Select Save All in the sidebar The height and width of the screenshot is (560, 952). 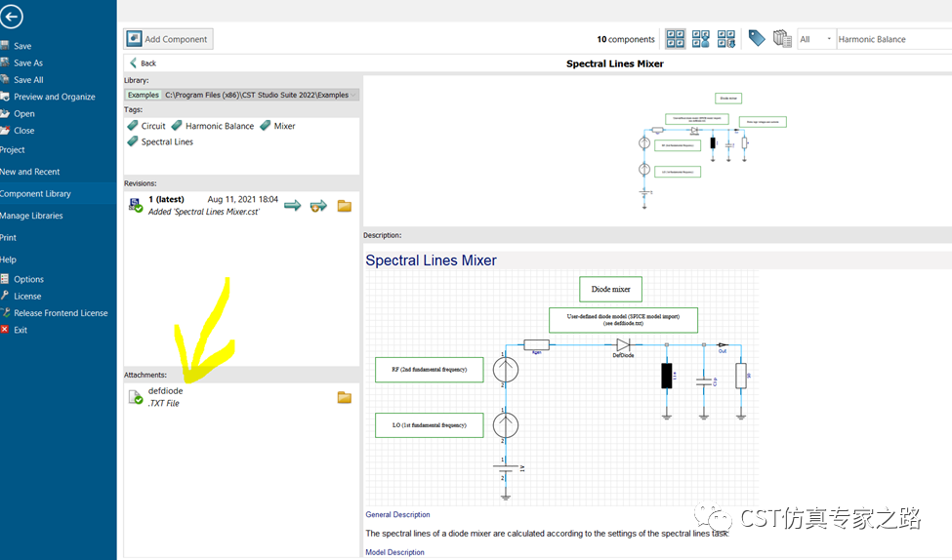click(x=28, y=80)
